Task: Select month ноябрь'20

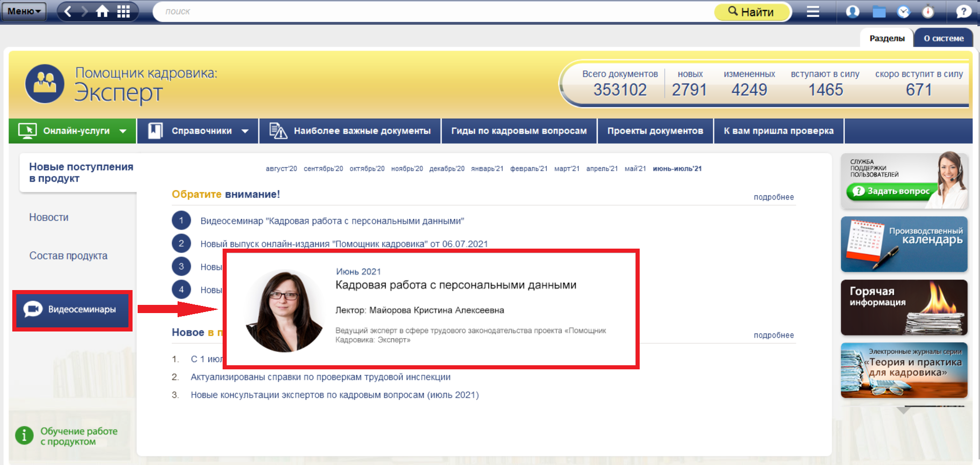Action: pyautogui.click(x=407, y=169)
